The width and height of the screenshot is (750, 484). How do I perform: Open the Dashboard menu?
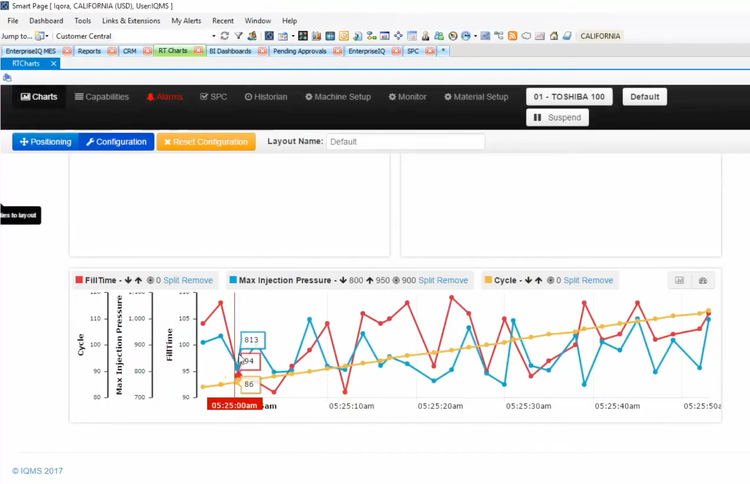(46, 21)
